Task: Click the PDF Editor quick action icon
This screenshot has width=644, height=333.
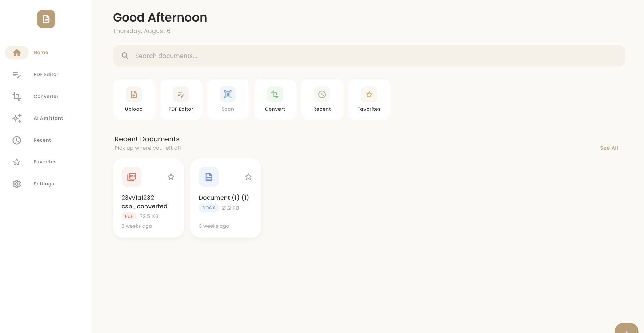Action: click(x=181, y=95)
